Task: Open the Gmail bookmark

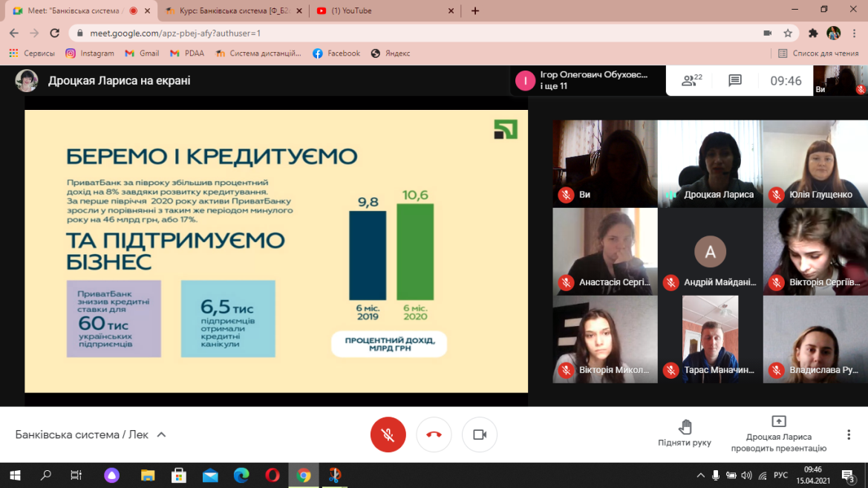Action: coord(142,53)
